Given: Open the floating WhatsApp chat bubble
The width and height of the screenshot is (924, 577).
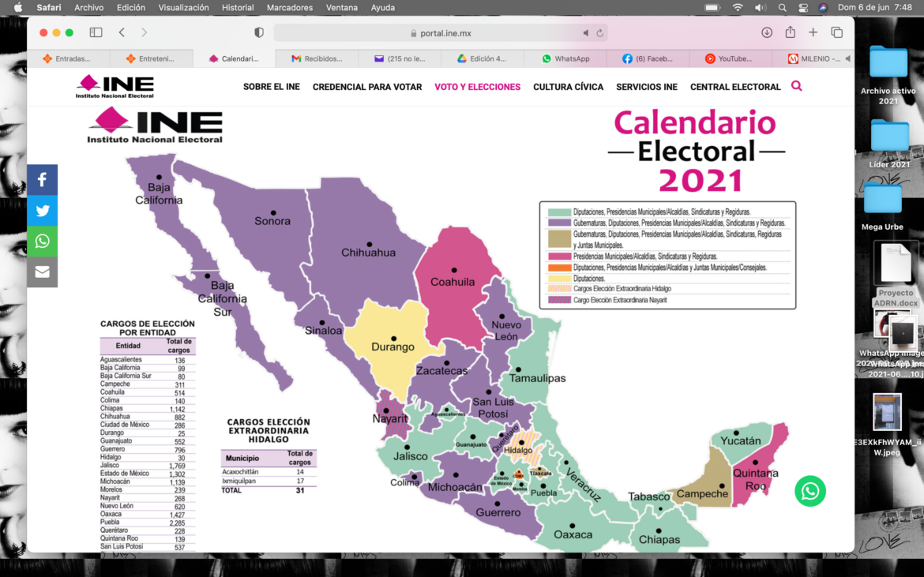Looking at the screenshot, I should [810, 491].
